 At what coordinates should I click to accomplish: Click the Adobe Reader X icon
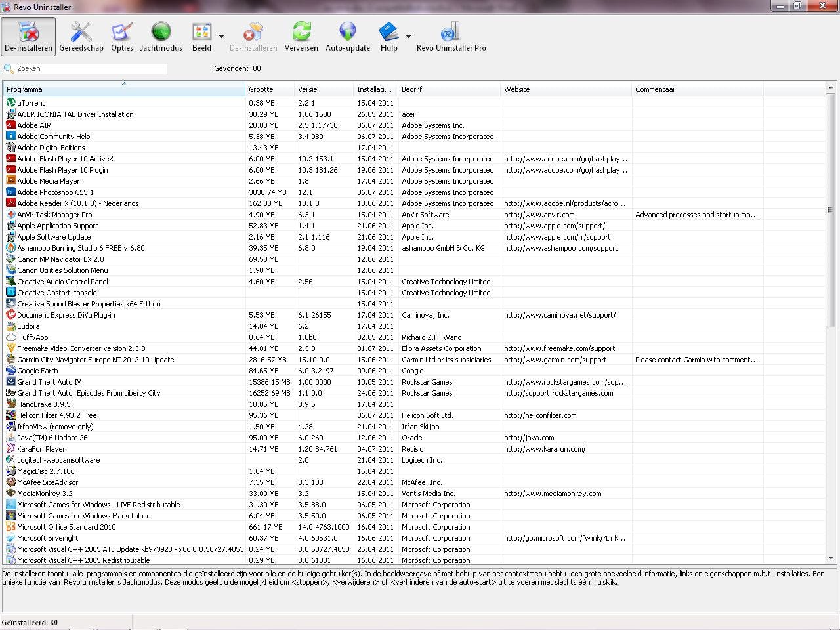11,203
